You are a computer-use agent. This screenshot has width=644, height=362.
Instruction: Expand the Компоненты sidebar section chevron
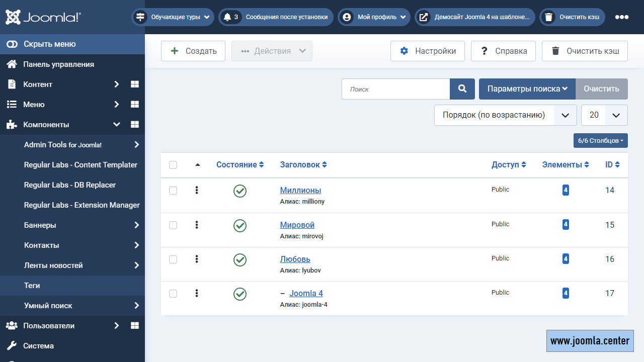(x=117, y=124)
